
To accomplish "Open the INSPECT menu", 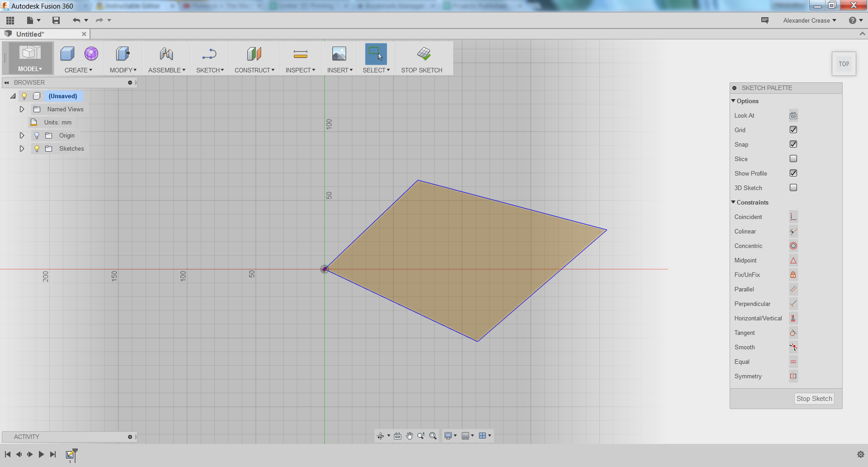I will (300, 70).
